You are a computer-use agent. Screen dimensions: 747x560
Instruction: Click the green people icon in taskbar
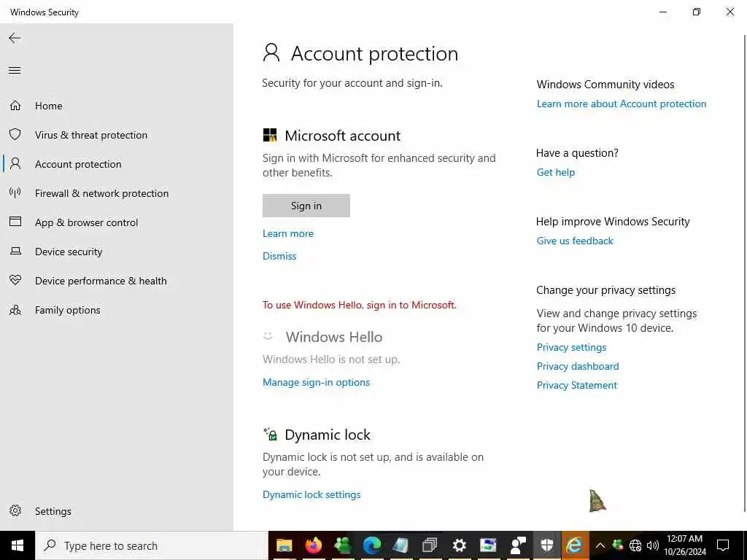click(x=343, y=545)
